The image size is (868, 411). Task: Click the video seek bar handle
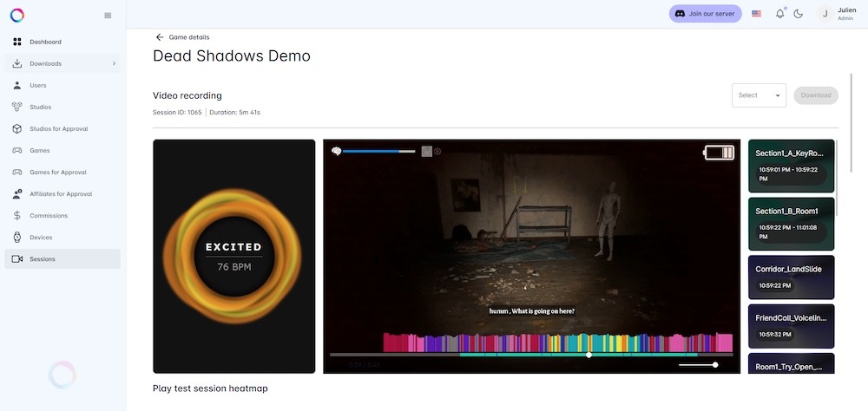point(589,355)
